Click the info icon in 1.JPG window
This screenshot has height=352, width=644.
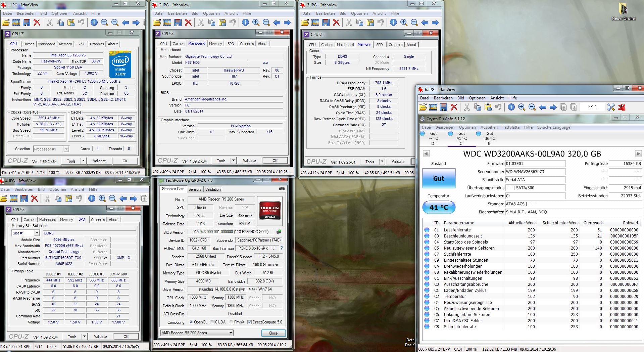coord(94,23)
